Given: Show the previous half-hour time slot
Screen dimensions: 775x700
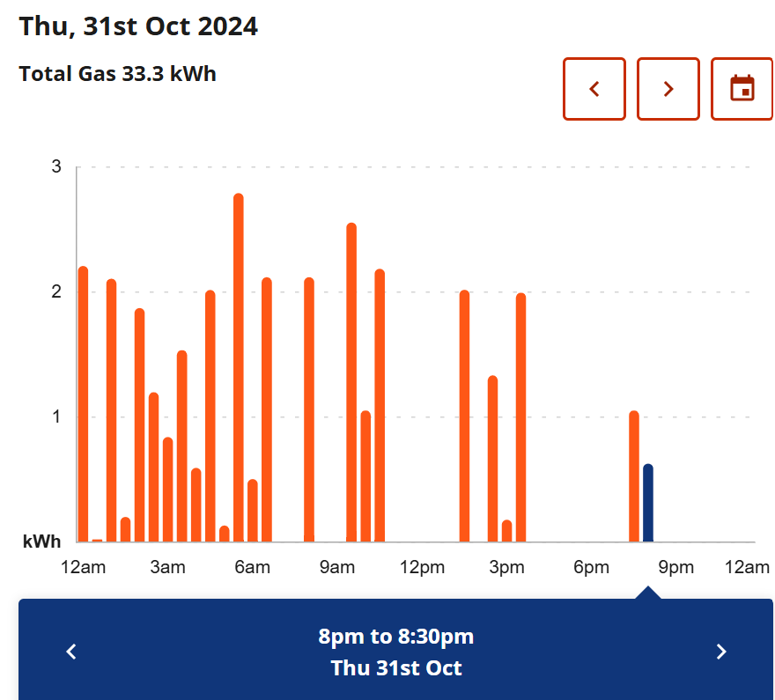Looking at the screenshot, I should click(x=72, y=652).
